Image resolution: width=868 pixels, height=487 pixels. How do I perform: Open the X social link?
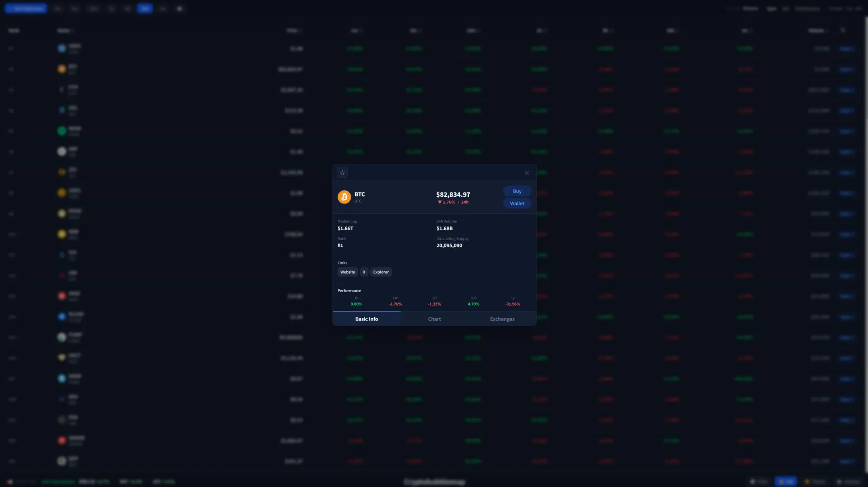[x=364, y=272]
